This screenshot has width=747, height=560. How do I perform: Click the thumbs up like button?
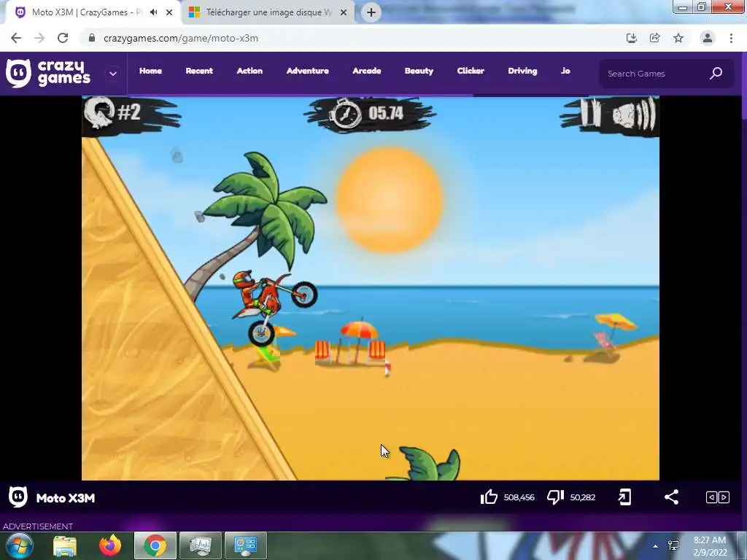489,497
